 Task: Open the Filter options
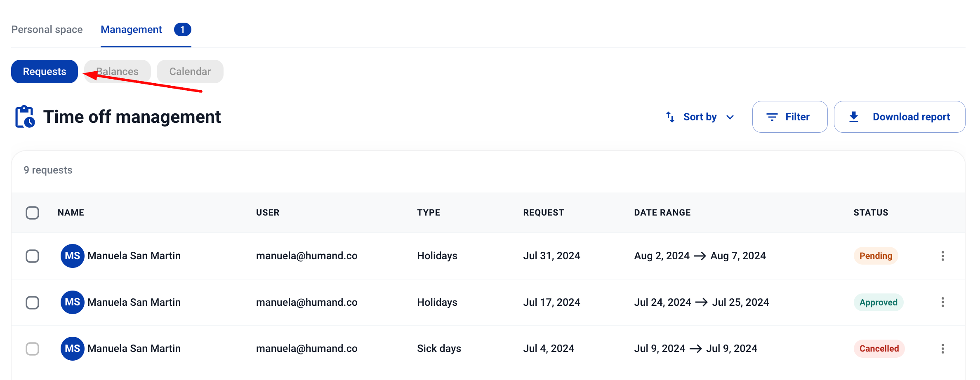(x=789, y=117)
